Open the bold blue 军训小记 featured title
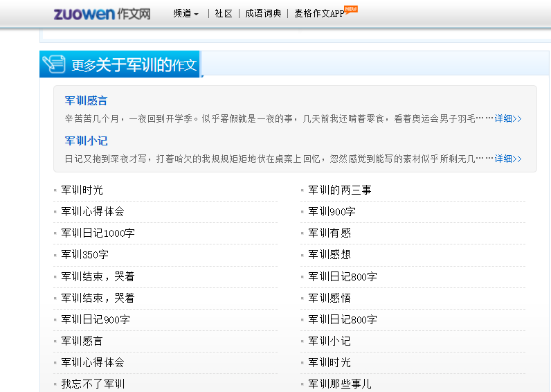The height and width of the screenshot is (392, 551). 87,141
